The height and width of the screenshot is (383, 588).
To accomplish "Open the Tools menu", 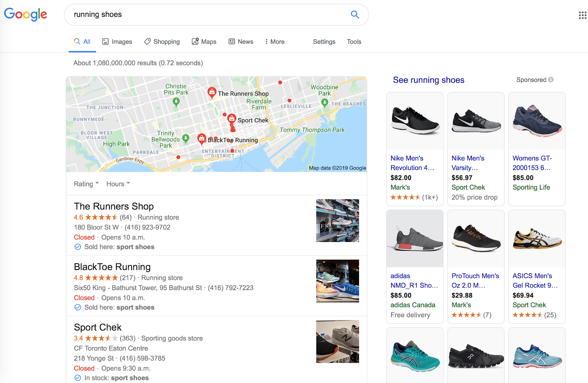I will pyautogui.click(x=354, y=41).
